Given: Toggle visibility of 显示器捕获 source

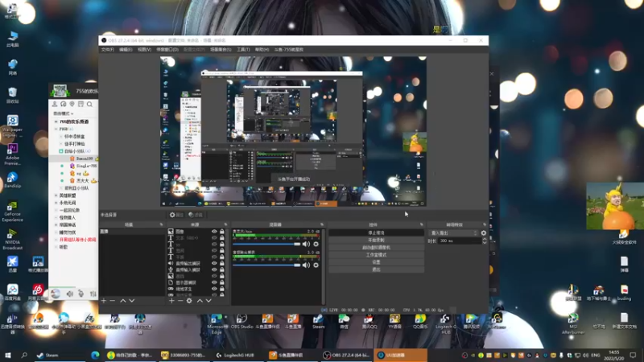Looking at the screenshot, I should (x=214, y=283).
